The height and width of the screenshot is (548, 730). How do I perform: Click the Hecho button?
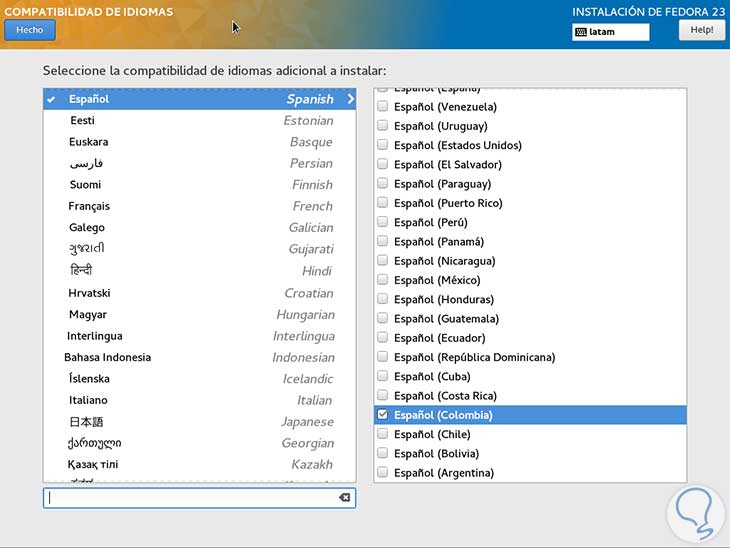pyautogui.click(x=30, y=30)
